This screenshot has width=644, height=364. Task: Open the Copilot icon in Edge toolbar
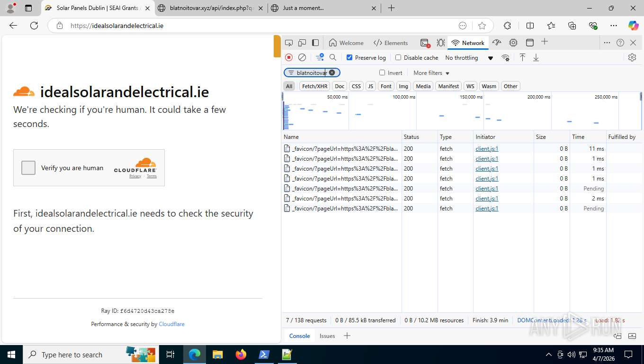click(x=633, y=26)
